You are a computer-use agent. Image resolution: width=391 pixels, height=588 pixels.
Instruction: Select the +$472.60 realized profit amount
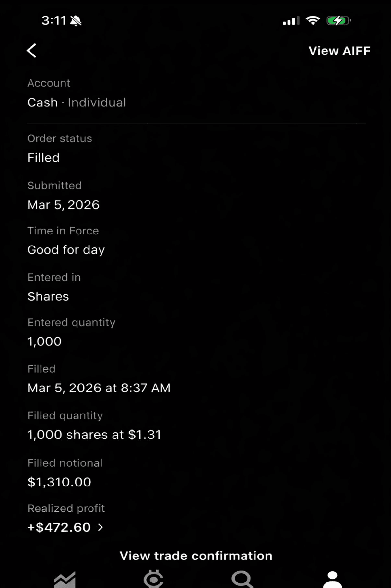(x=59, y=527)
